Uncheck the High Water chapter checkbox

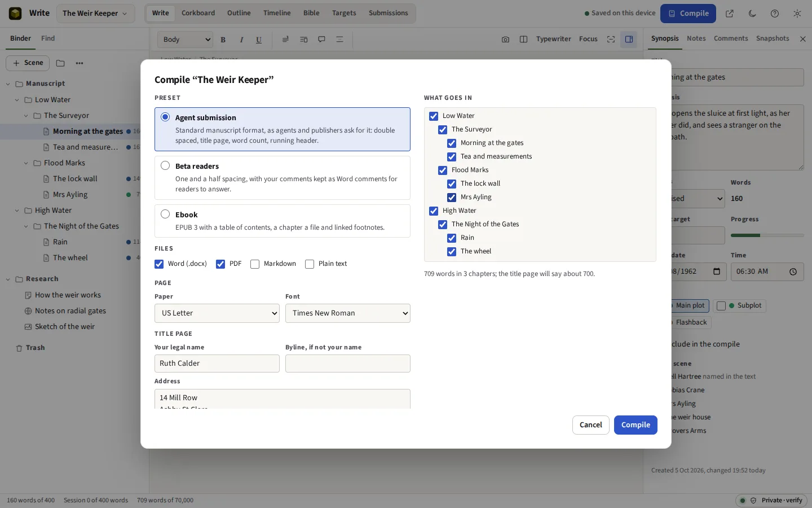click(434, 211)
